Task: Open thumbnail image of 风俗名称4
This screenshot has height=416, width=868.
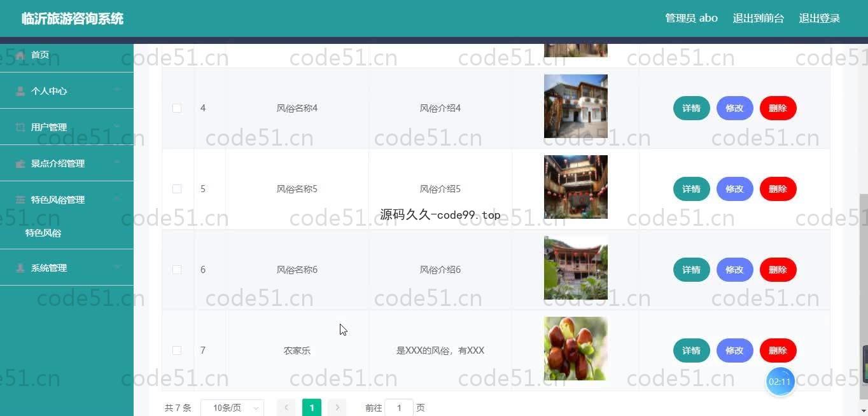Action: coord(576,106)
